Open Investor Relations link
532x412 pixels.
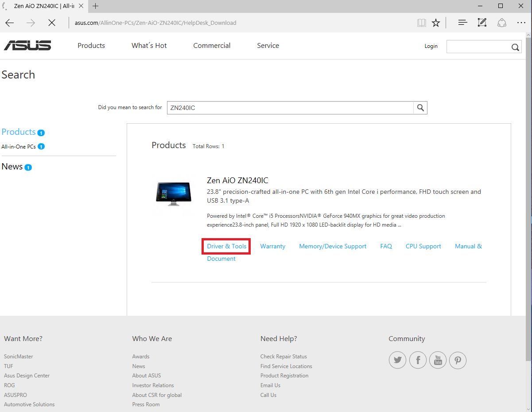click(153, 385)
